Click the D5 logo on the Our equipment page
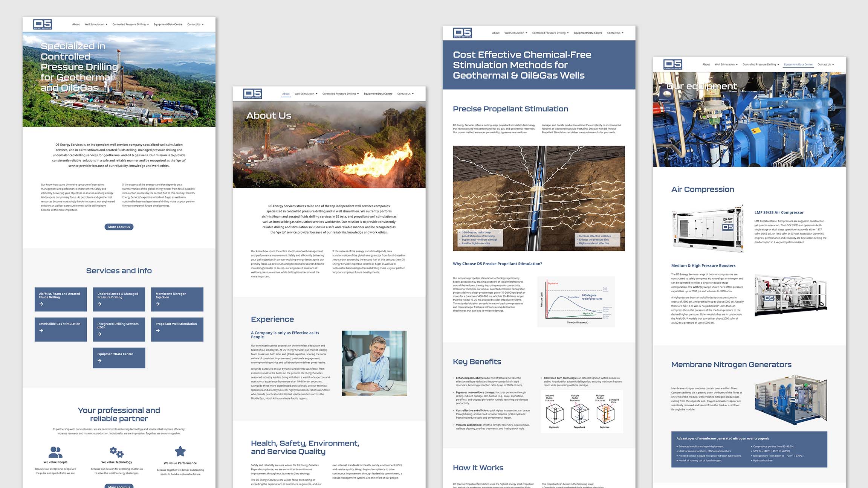 click(673, 64)
